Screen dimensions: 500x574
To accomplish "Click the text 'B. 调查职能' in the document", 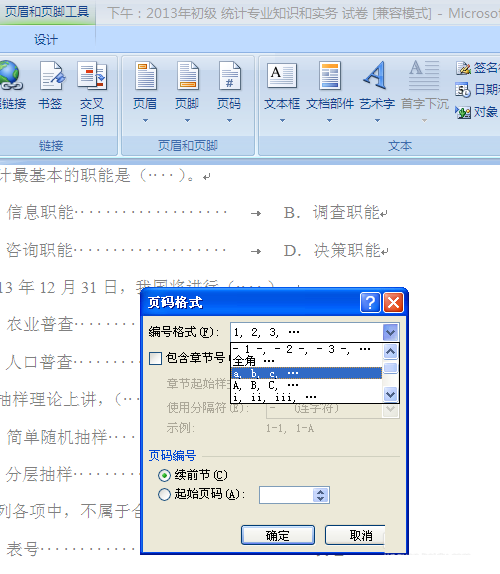I will tap(331, 212).
